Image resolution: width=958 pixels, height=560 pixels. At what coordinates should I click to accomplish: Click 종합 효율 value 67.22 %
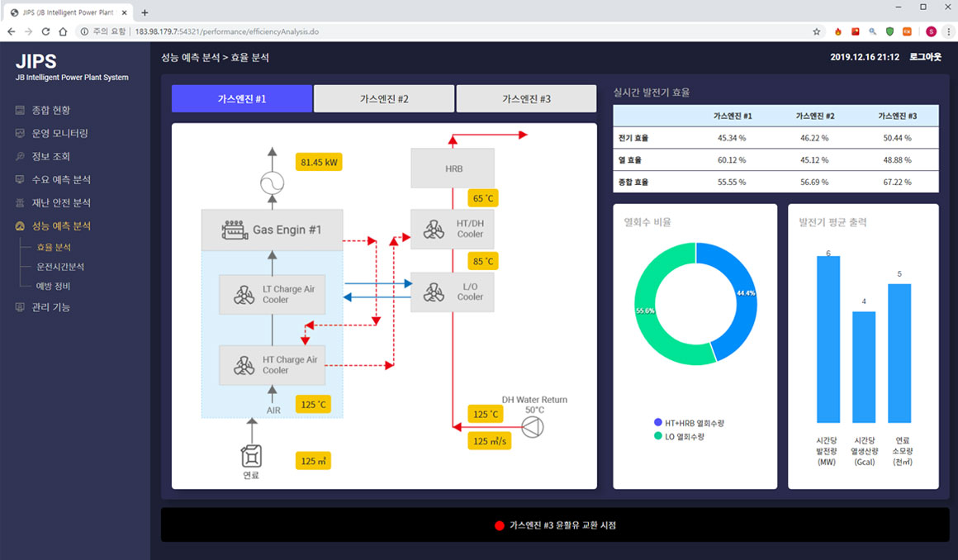pyautogui.click(x=897, y=183)
